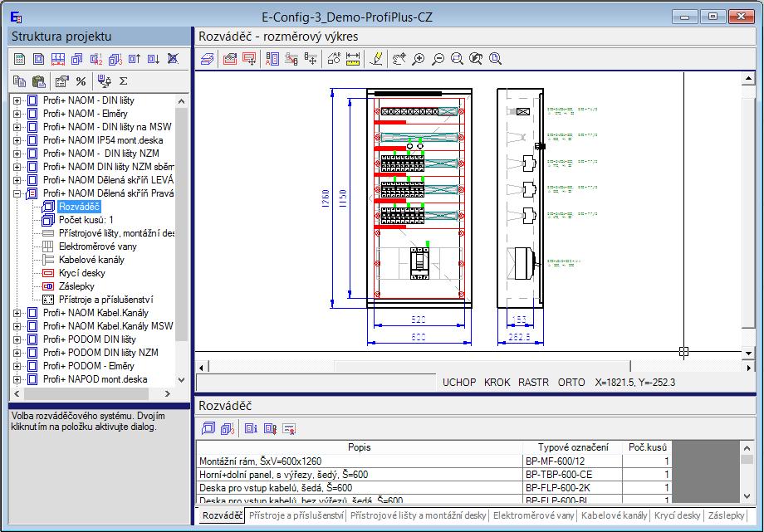
Task: Expand Profi+ NAPOD mont.deska node
Action: click(x=17, y=379)
